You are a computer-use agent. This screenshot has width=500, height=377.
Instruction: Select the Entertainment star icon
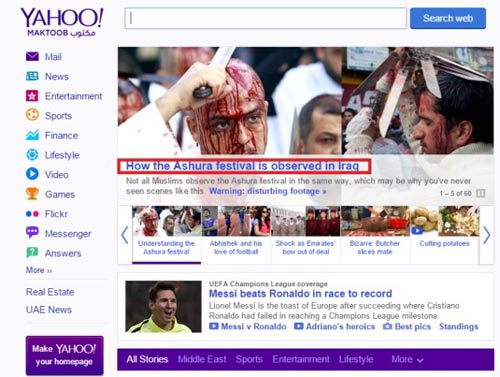[x=32, y=96]
